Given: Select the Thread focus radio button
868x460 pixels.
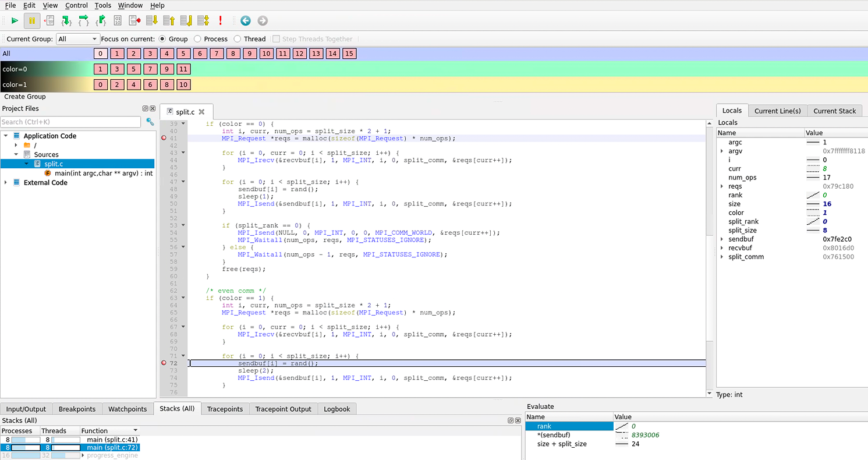Looking at the screenshot, I should tap(238, 39).
